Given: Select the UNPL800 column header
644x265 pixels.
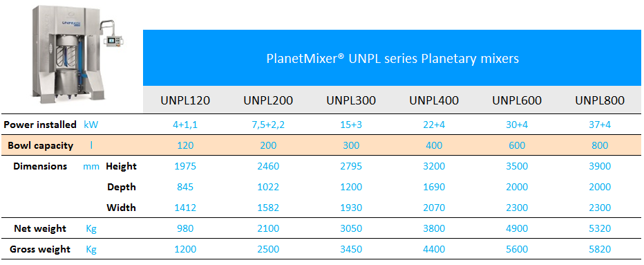Looking at the screenshot, I should (600, 100).
